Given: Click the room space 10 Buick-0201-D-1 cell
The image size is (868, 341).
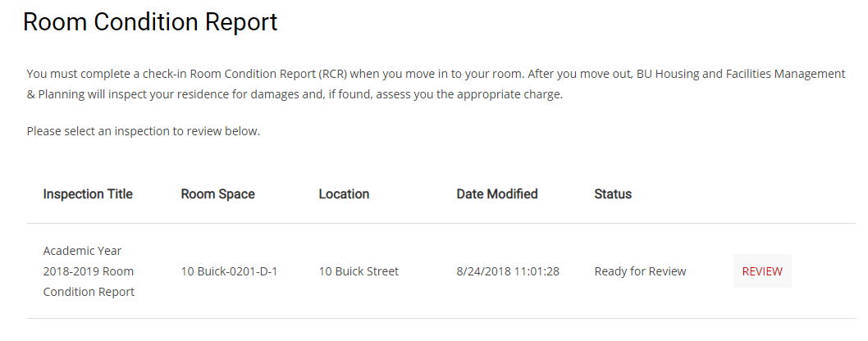Looking at the screenshot, I should click(229, 271).
